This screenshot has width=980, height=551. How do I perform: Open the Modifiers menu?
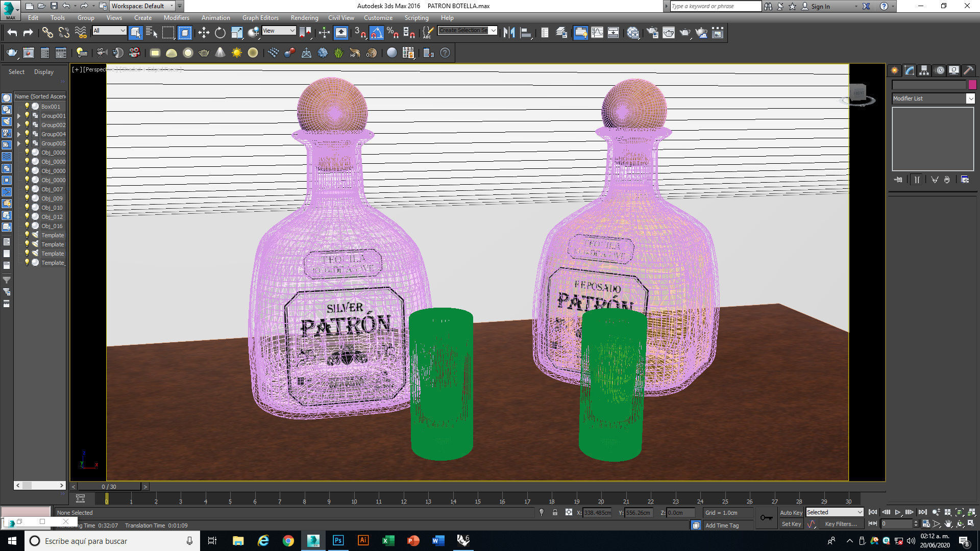tap(177, 18)
